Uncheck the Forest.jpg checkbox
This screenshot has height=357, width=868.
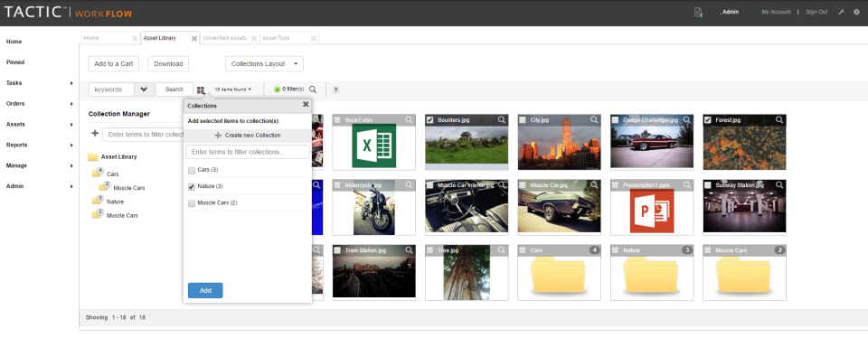tap(708, 119)
